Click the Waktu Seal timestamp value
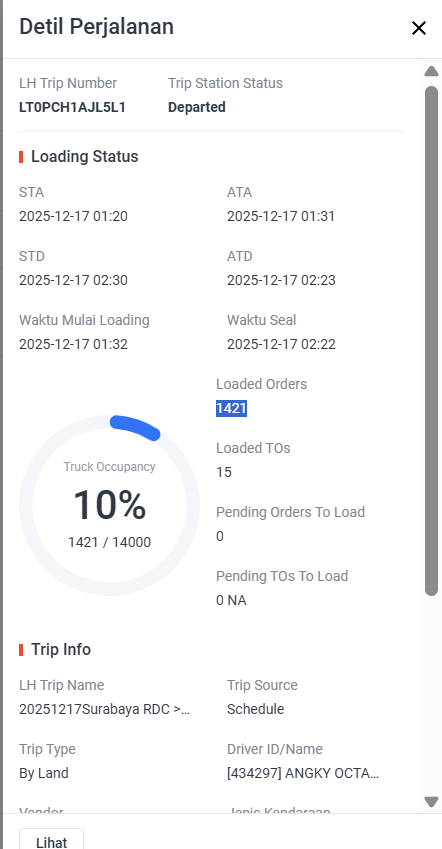The image size is (442, 849). click(281, 344)
